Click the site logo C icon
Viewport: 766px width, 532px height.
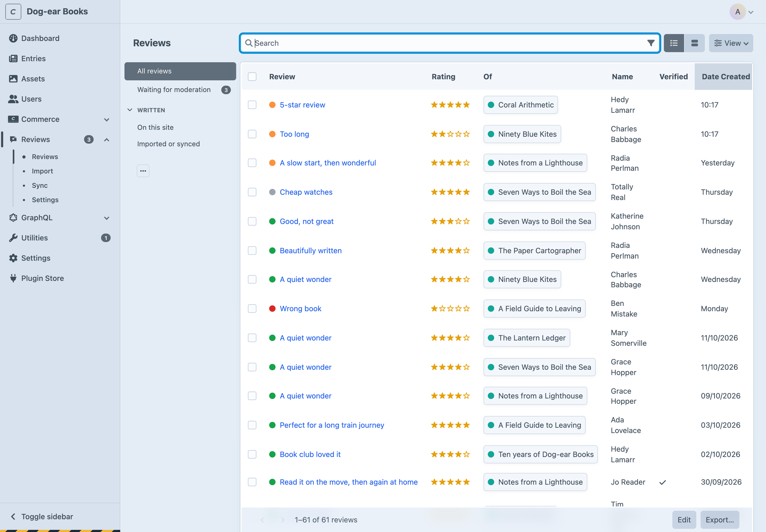13,12
